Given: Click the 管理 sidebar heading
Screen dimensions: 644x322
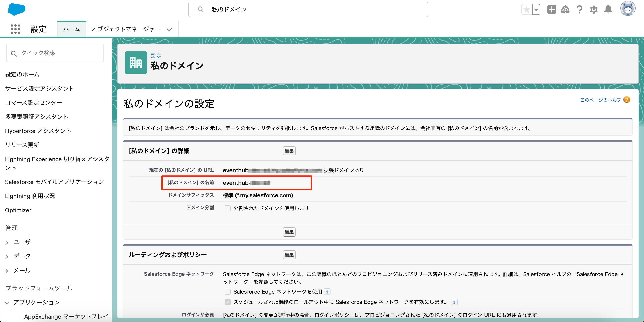Looking at the screenshot, I should [11, 228].
